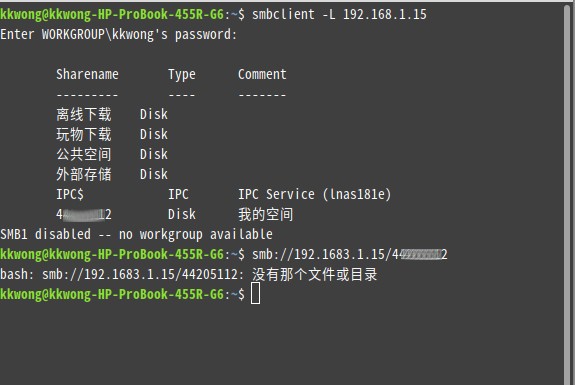This screenshot has height=385, width=575.
Task: Click the IPC Service (lnas181e) comment
Action: pyautogui.click(x=314, y=194)
